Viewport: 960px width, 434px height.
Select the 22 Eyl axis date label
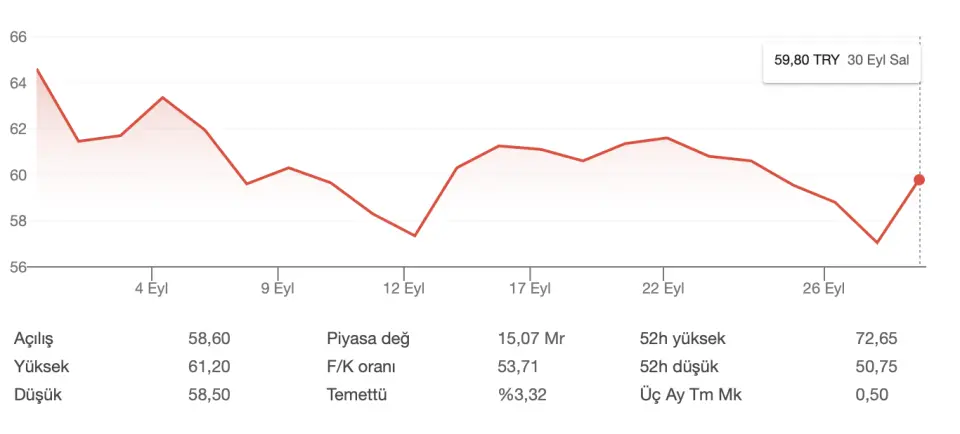coord(664,288)
